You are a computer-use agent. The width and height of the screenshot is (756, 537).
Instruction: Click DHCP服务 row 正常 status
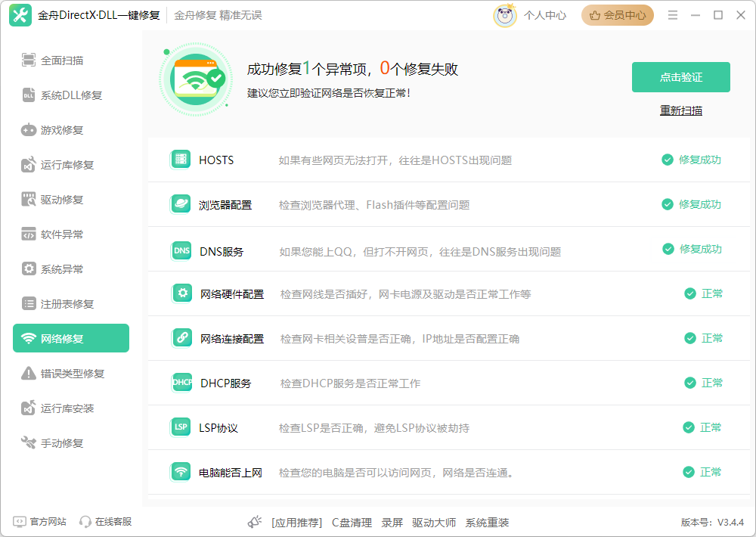click(x=703, y=383)
